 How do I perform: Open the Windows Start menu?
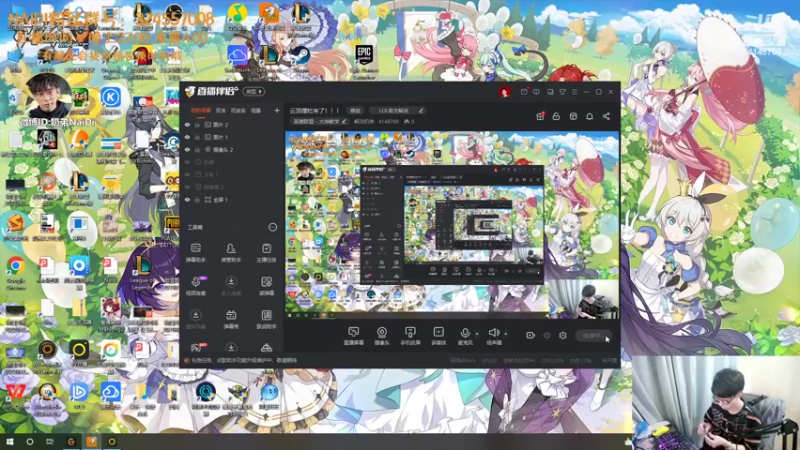[9, 441]
